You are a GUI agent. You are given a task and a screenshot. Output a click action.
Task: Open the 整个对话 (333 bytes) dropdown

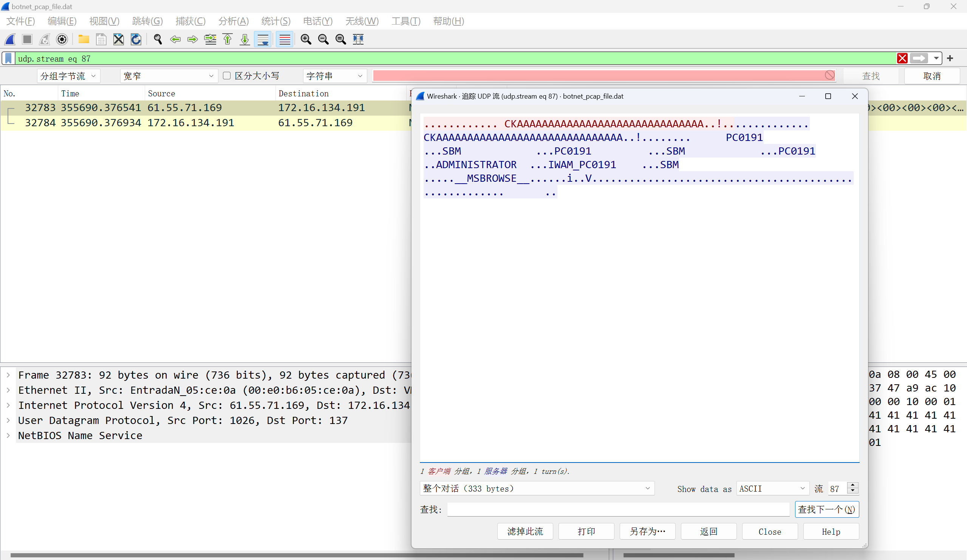[x=537, y=488]
